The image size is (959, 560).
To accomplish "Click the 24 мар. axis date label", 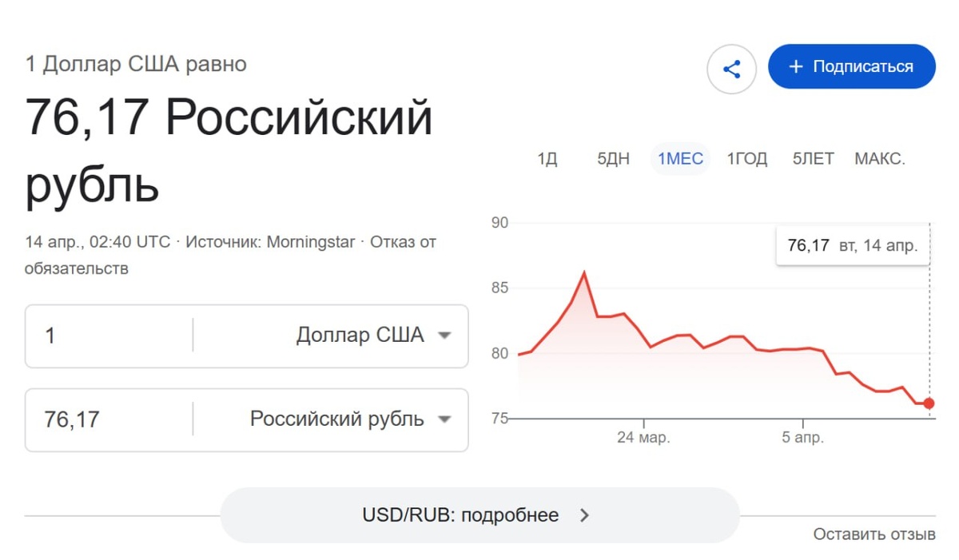I will (x=643, y=438).
